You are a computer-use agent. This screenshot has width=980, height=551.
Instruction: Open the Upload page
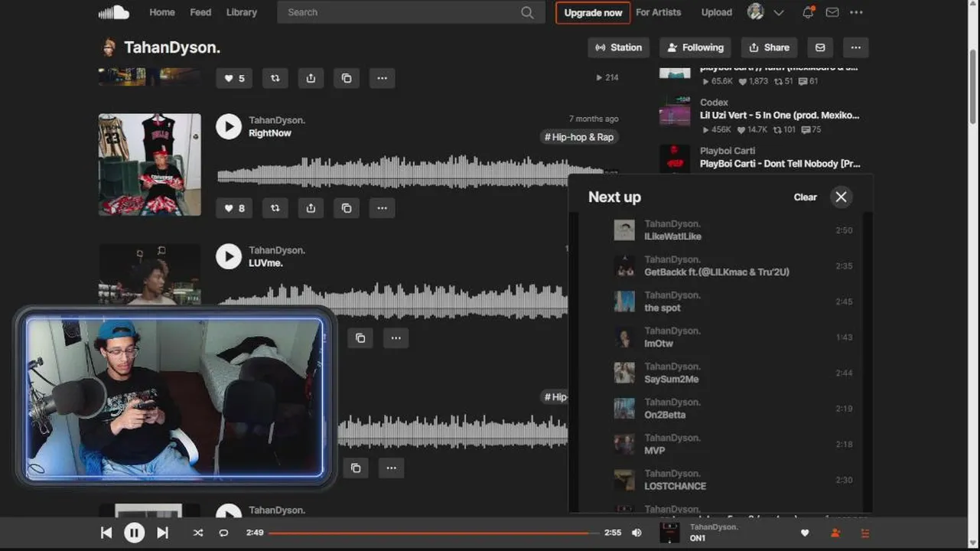pos(717,12)
